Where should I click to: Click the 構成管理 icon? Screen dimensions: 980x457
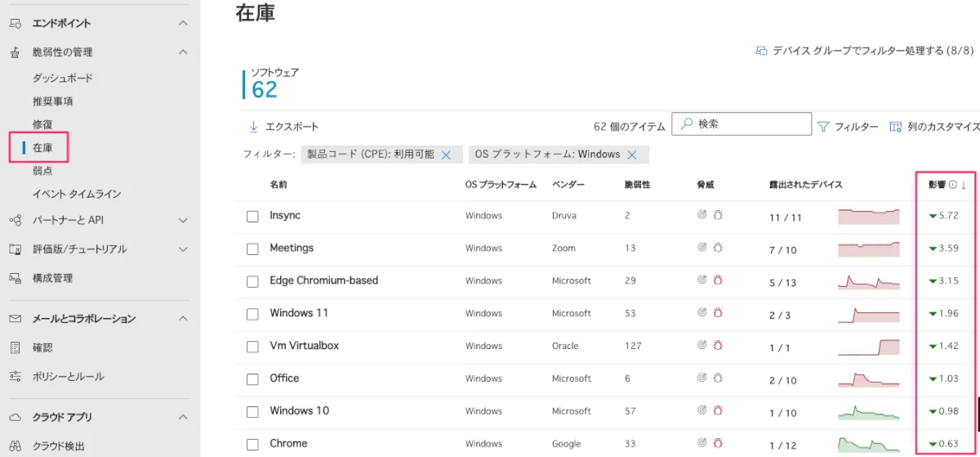click(15, 279)
